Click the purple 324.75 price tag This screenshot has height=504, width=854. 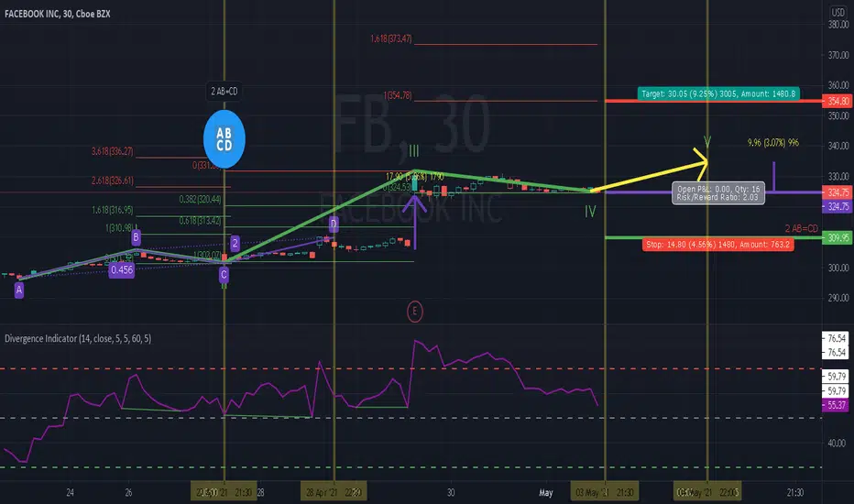(x=838, y=206)
